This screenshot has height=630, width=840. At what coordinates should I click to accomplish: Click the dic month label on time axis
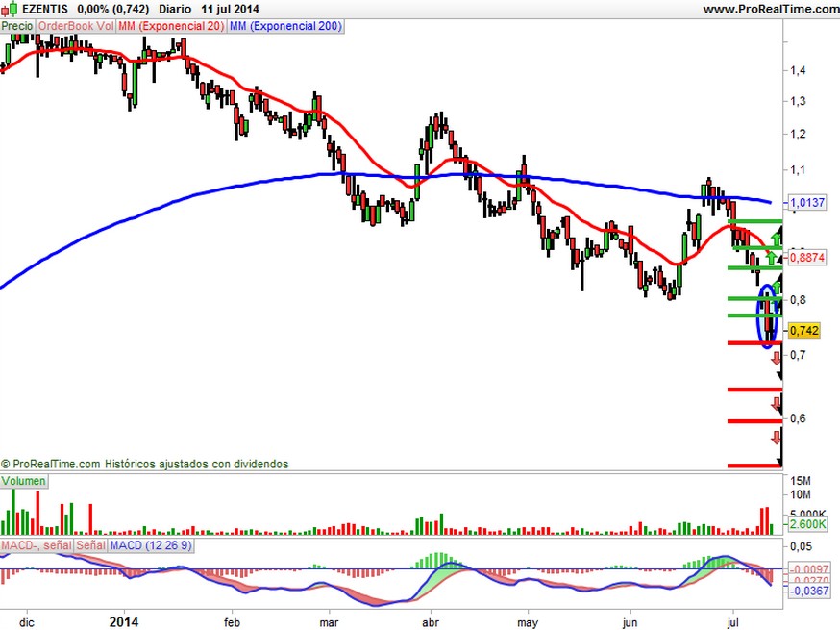[27, 622]
